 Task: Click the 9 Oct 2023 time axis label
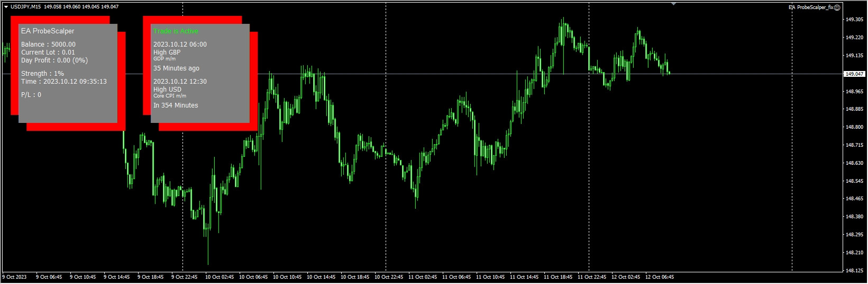point(15,277)
